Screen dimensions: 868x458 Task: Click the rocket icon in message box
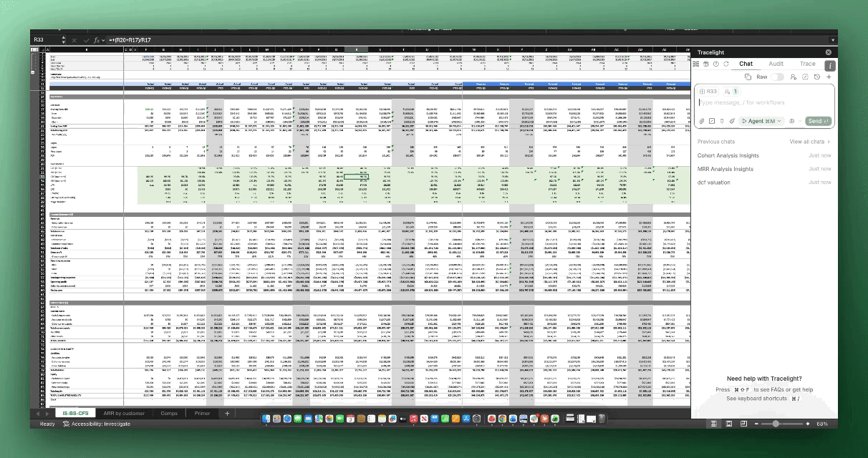point(732,121)
